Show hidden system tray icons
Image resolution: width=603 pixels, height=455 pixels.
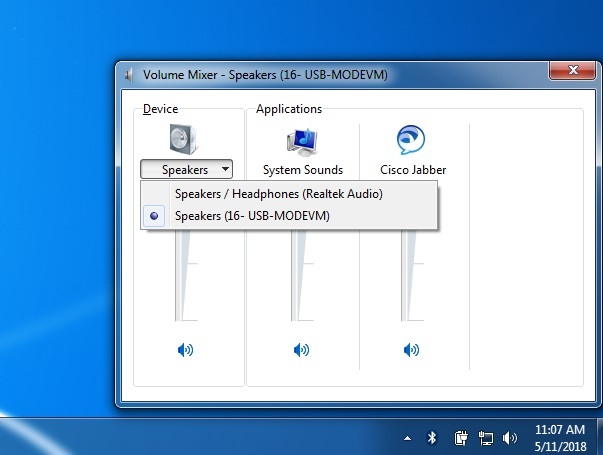pyautogui.click(x=407, y=438)
